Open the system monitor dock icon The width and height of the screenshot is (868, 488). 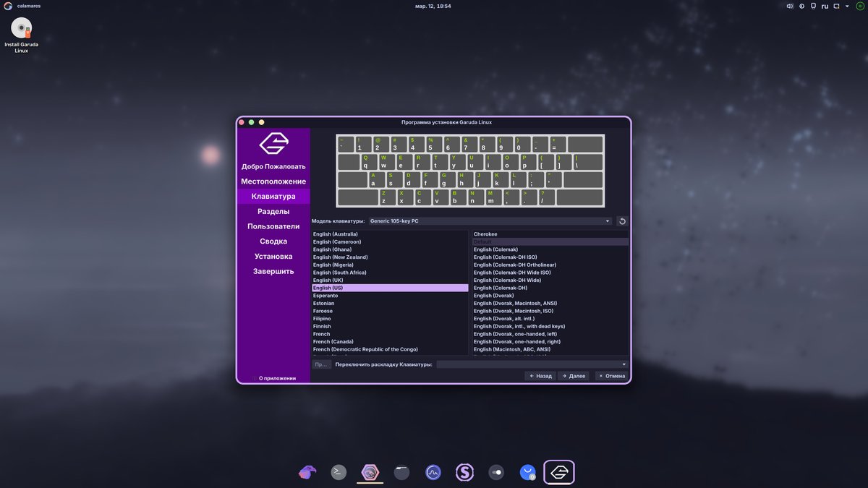point(433,473)
